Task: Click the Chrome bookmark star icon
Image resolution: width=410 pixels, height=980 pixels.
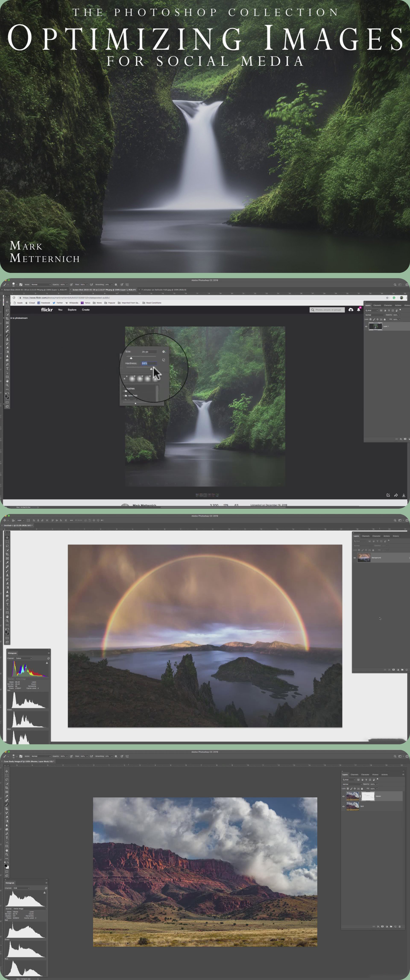Action: [x=387, y=298]
